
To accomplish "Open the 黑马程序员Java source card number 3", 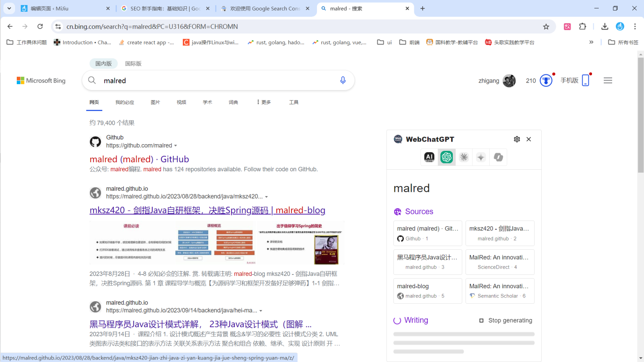I will (x=428, y=262).
